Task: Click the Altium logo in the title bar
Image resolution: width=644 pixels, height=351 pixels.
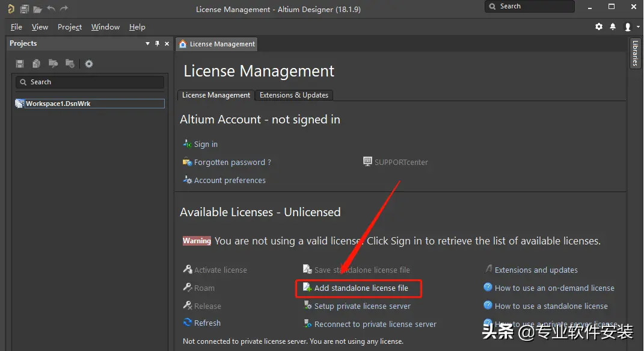Action: [x=11, y=8]
